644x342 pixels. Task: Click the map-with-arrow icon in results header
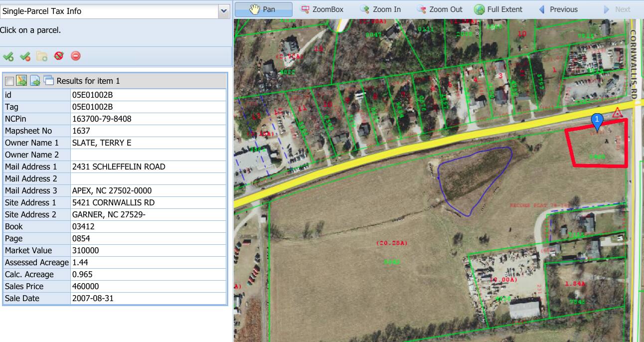click(21, 81)
